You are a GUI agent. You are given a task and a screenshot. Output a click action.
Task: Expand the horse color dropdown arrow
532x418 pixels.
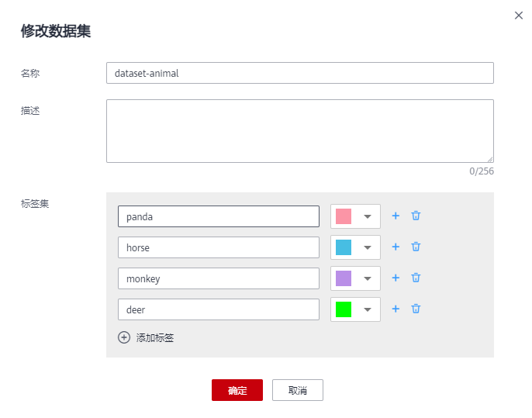click(368, 247)
